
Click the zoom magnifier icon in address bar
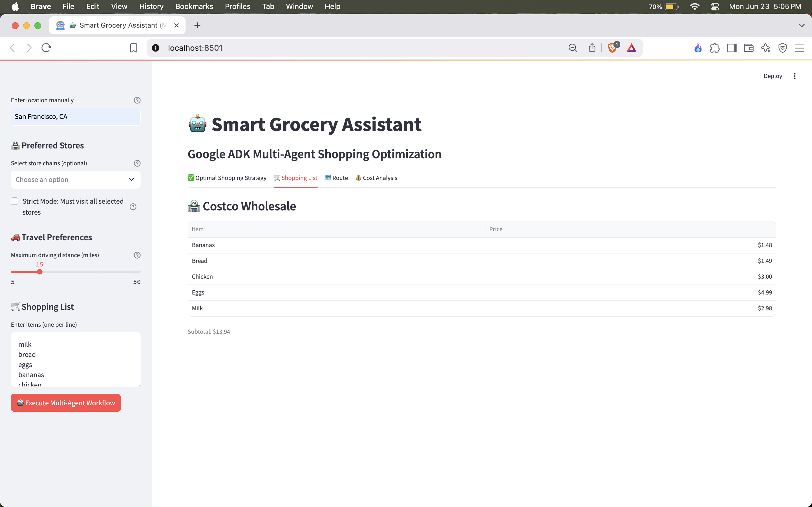[x=573, y=48]
